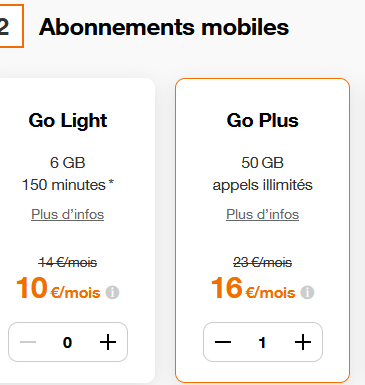The image size is (365, 385).
Task: Open Plus d'infos link under Go Plus
Action: pyautogui.click(x=263, y=214)
